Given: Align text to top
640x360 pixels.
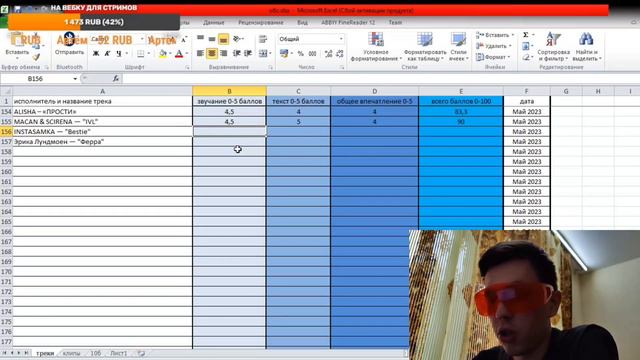Looking at the screenshot, I should pos(200,39).
